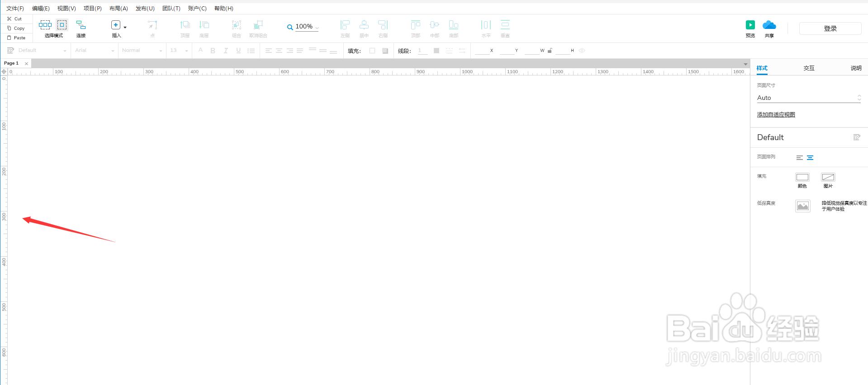Open the 发布(U) menu
This screenshot has height=385, width=868.
(145, 9)
